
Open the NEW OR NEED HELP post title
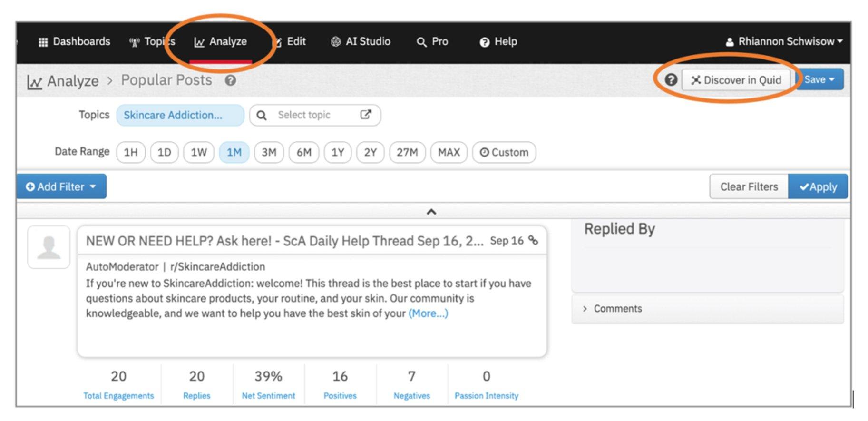point(284,241)
